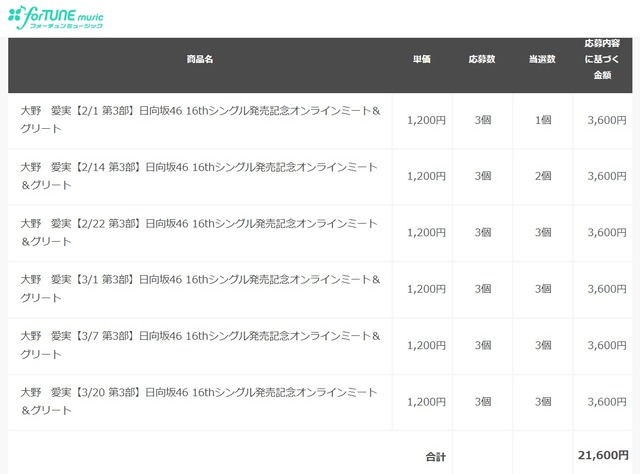Image resolution: width=640 pixels, height=474 pixels.
Task: Click the winning count in the 3/7 row
Action: click(543, 345)
